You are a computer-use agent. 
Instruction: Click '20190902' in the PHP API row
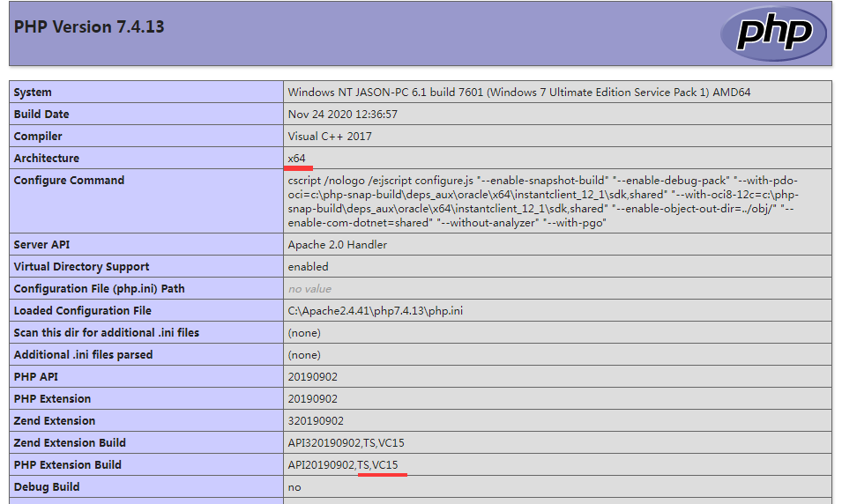[312, 377]
